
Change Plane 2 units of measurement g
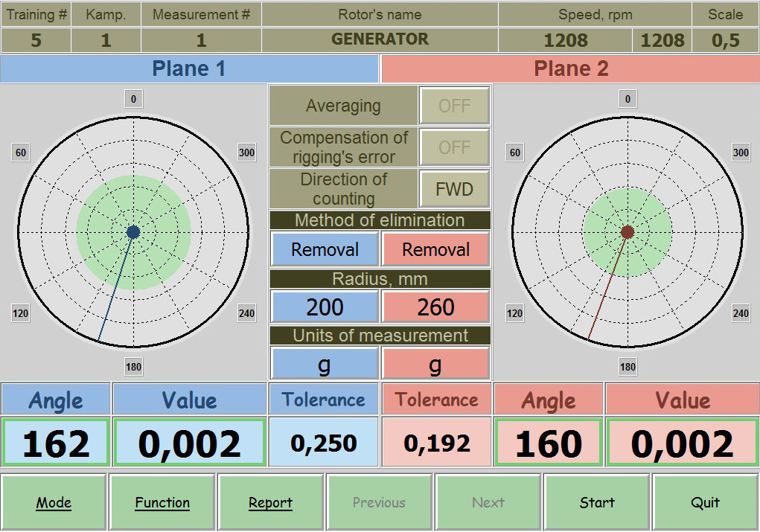435,364
